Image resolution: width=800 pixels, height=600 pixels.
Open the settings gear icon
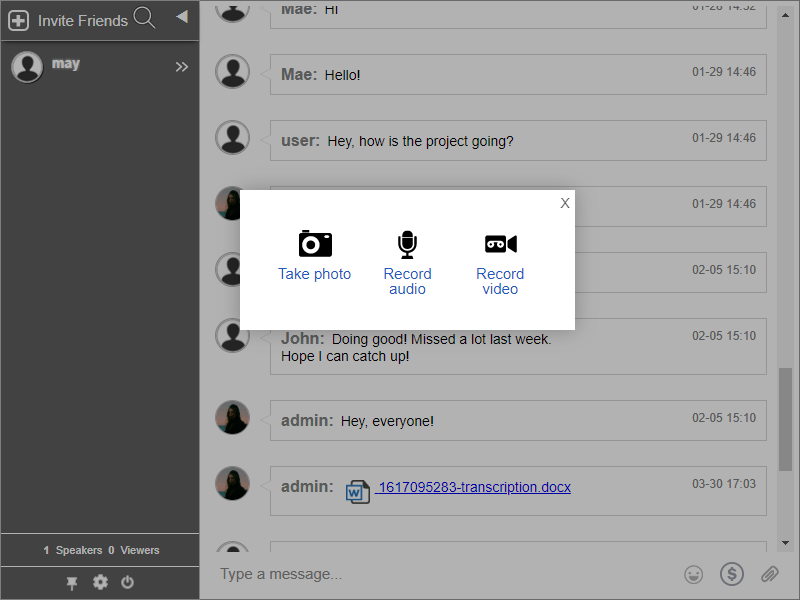click(100, 582)
